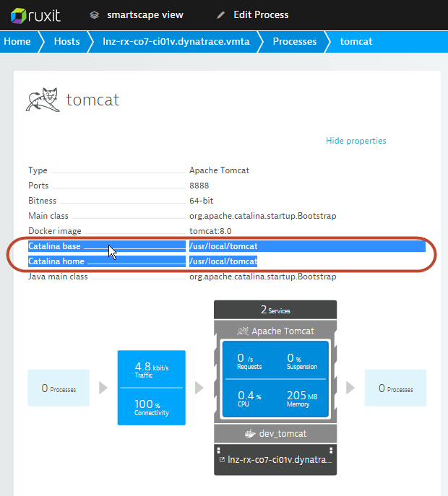The image size is (448, 496).
Task: Open the dev_tomcat container bar
Action: 275,434
